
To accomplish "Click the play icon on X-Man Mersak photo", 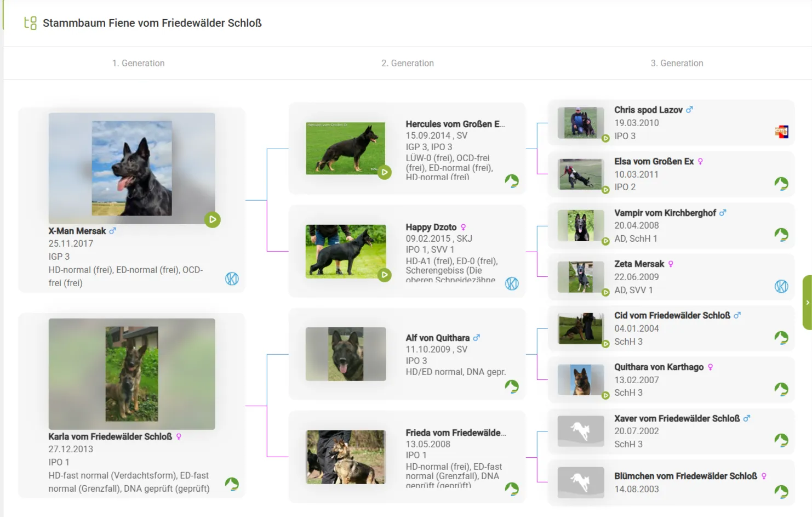I will click(x=212, y=220).
